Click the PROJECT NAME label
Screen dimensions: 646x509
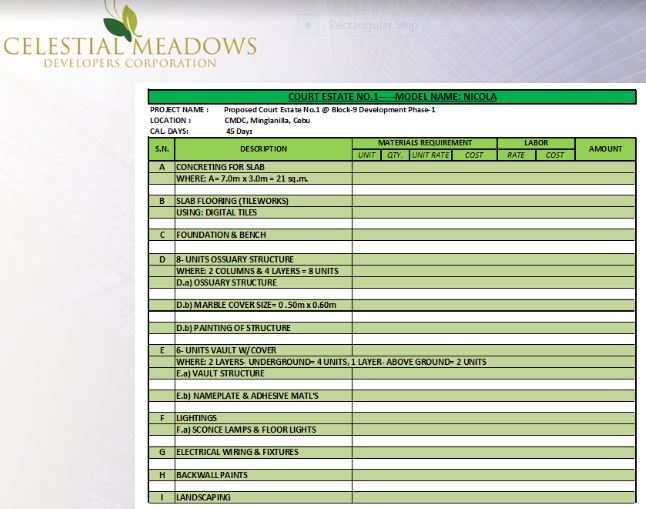point(179,110)
